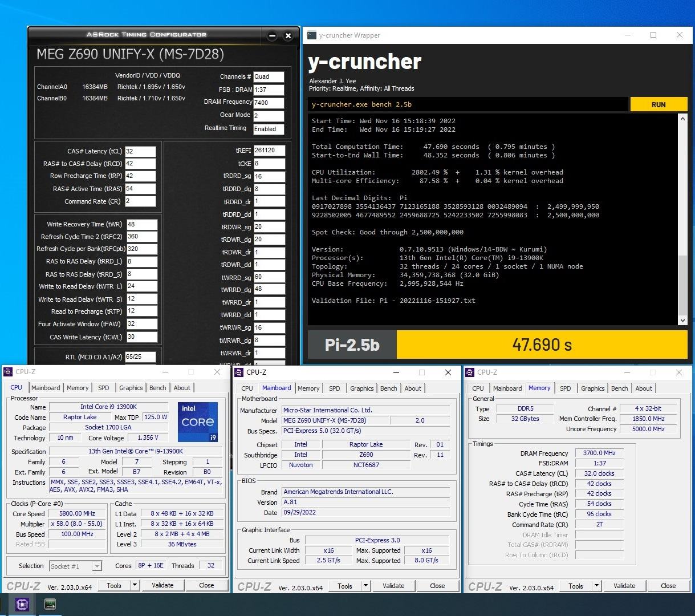Click Validate in the right CPU-Z window
This screenshot has width=695, height=616.
click(x=624, y=586)
